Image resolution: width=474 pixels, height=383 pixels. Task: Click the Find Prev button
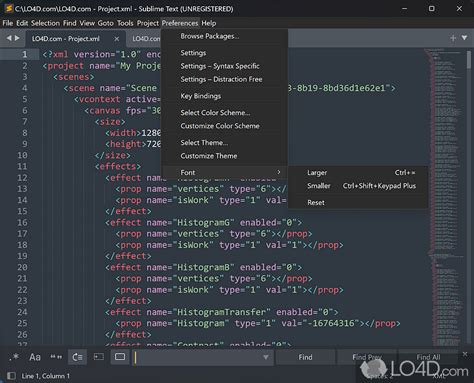tap(367, 357)
